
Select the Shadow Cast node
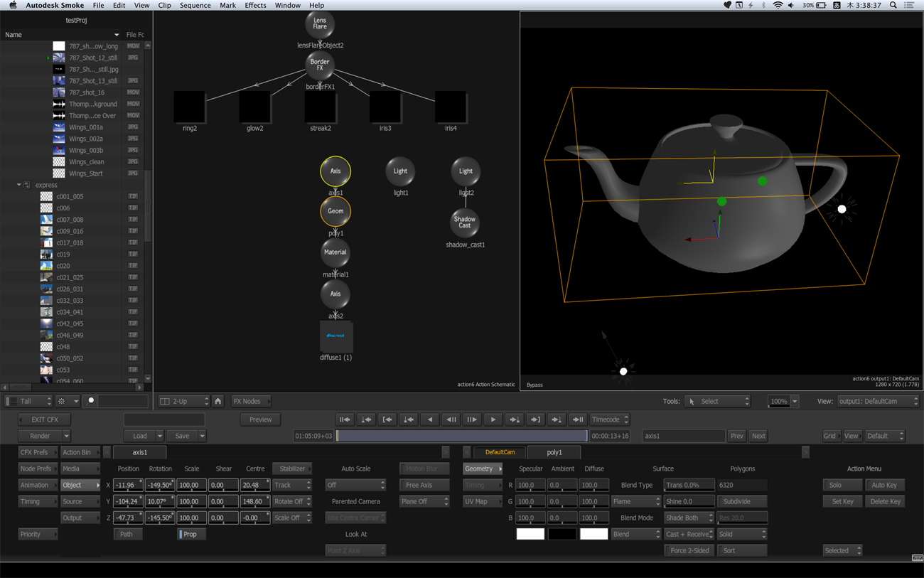[x=465, y=223]
